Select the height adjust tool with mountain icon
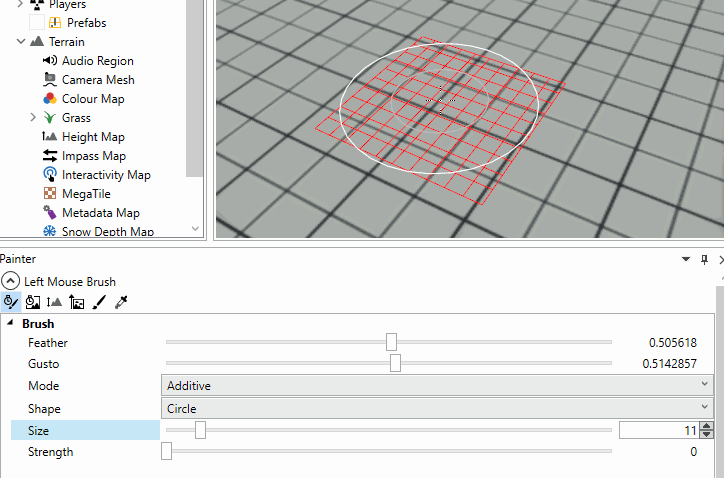The height and width of the screenshot is (478, 724). click(x=54, y=302)
